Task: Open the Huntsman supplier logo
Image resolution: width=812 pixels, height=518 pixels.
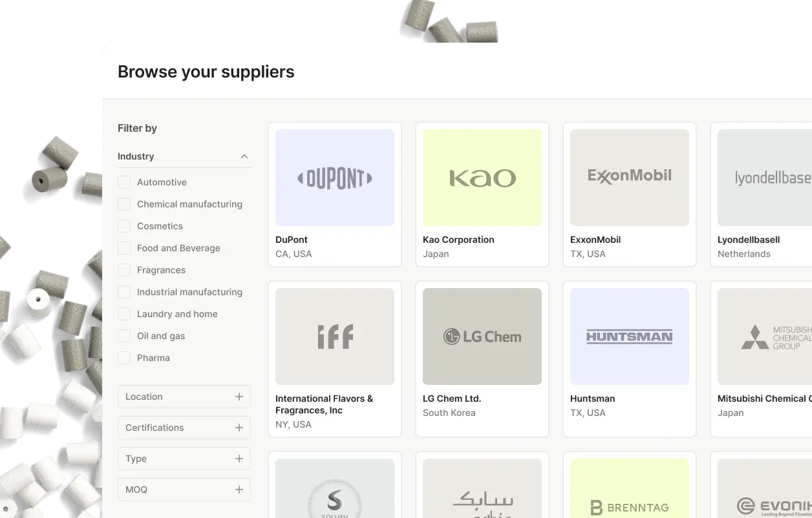Action: [629, 336]
